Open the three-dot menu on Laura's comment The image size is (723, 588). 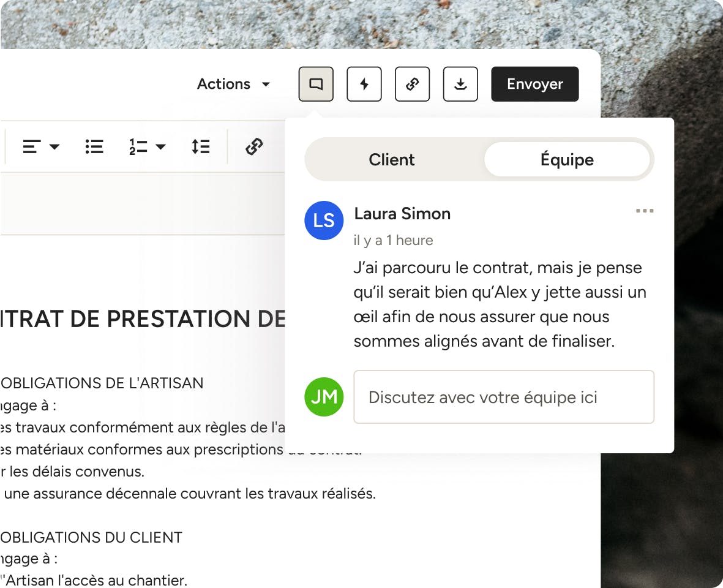pyautogui.click(x=644, y=211)
